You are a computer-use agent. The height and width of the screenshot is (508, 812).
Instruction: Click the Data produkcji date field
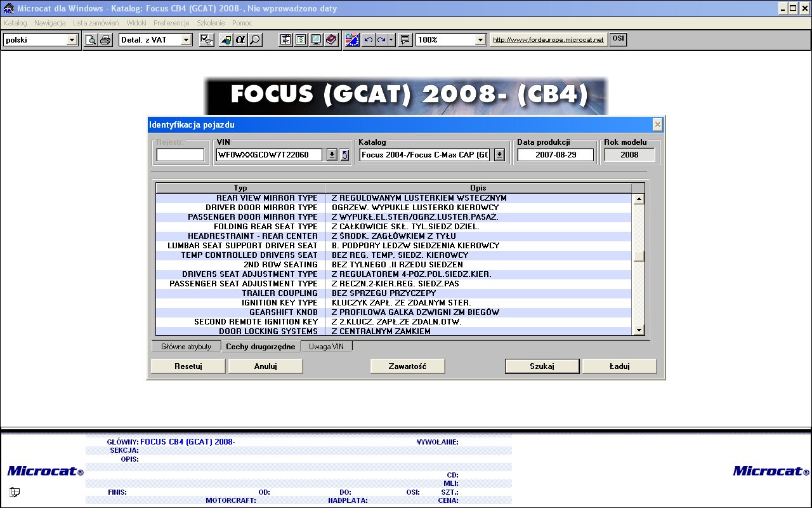coord(556,155)
